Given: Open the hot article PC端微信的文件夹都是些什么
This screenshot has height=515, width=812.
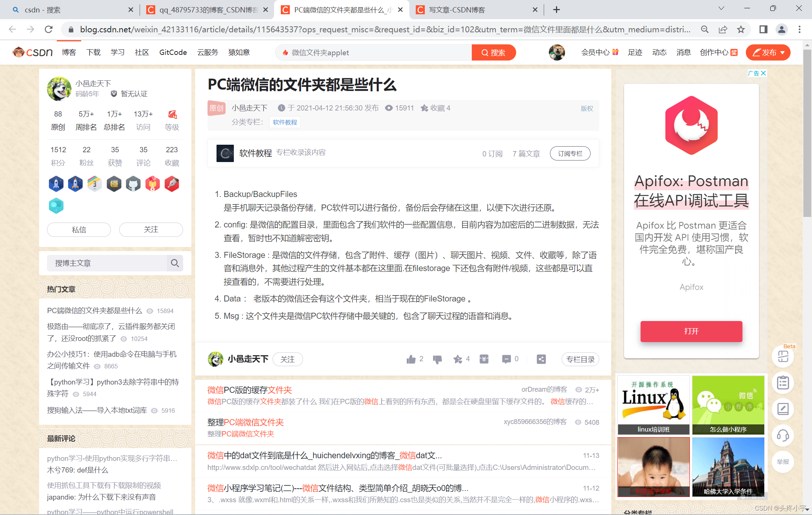Looking at the screenshot, I should 94,311.
